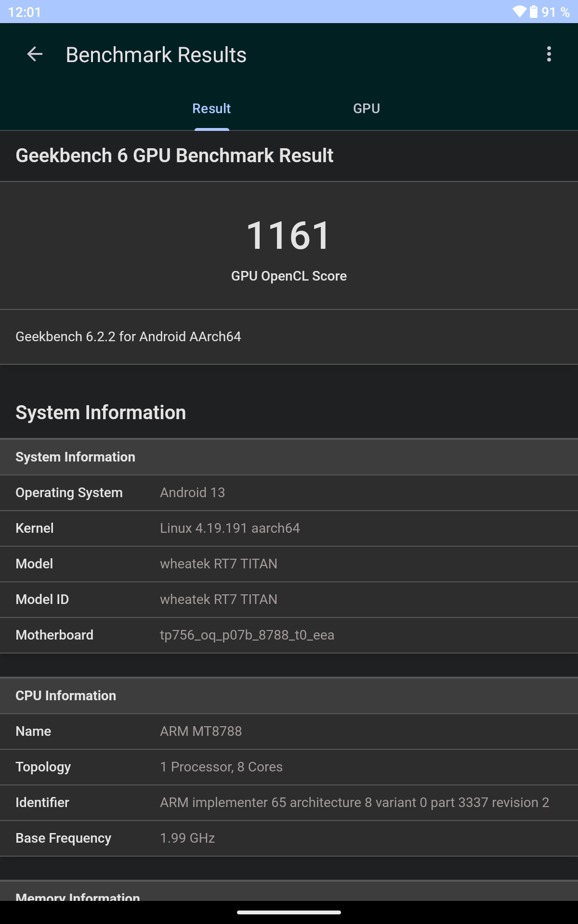The height and width of the screenshot is (924, 578).
Task: Select the Base Frequency 1.99 GHz row
Action: tap(289, 838)
